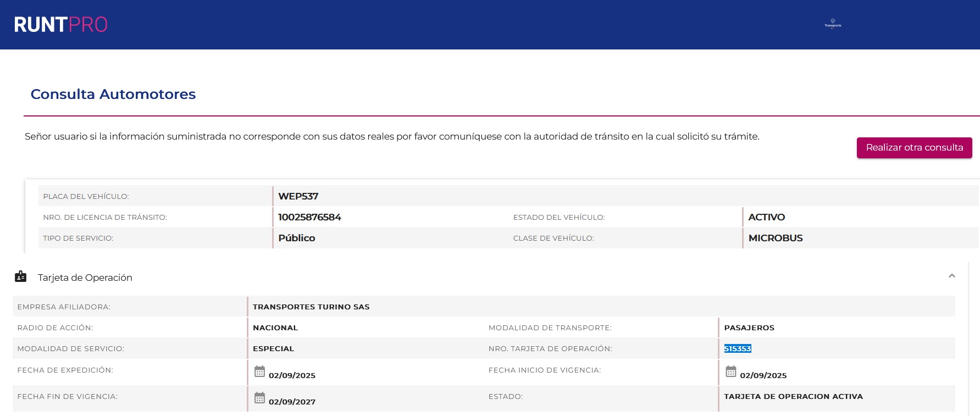Click the Consulta Automotores heading
Image resolution: width=980 pixels, height=416 pixels.
pos(113,94)
